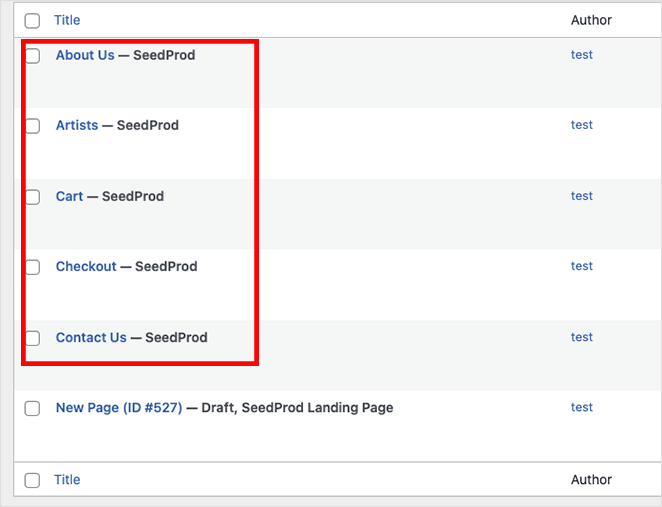Tick the New Page (ID #527) checkbox

pyautogui.click(x=32, y=408)
